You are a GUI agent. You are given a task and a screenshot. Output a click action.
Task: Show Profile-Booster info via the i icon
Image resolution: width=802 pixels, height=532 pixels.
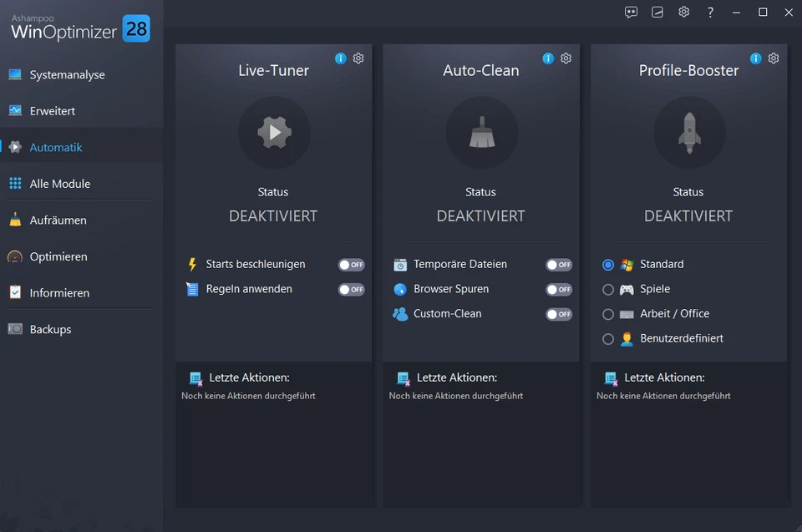click(755, 58)
